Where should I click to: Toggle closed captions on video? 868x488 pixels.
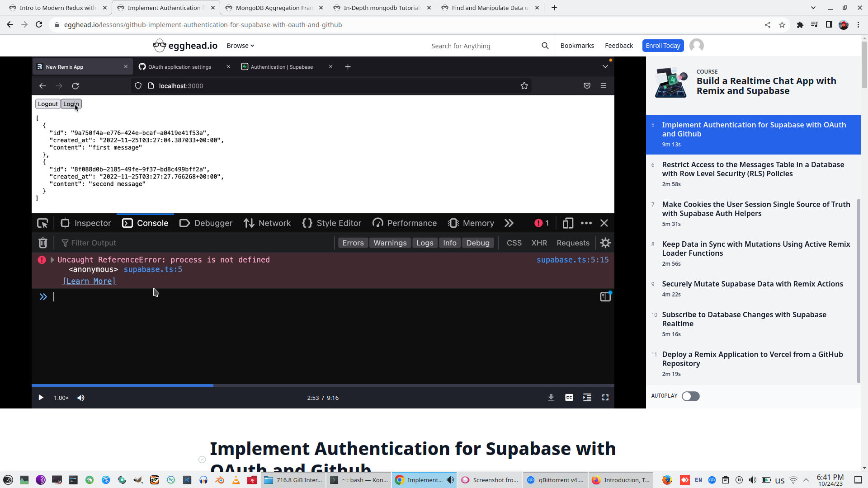click(x=569, y=398)
